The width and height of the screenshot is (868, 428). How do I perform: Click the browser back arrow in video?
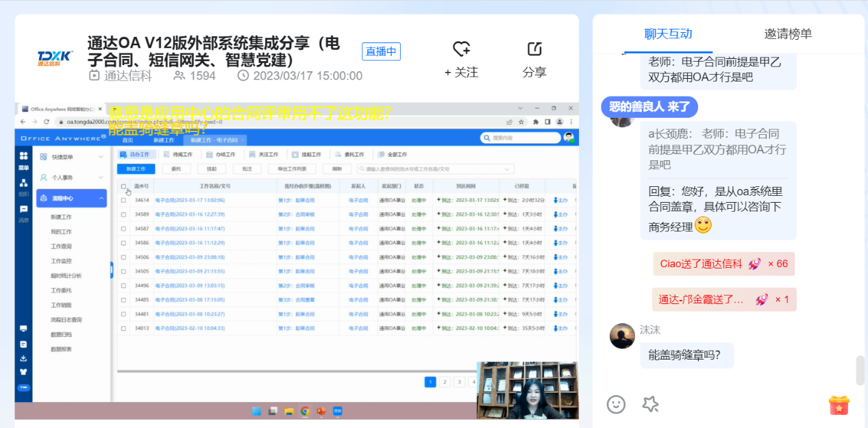tap(22, 121)
